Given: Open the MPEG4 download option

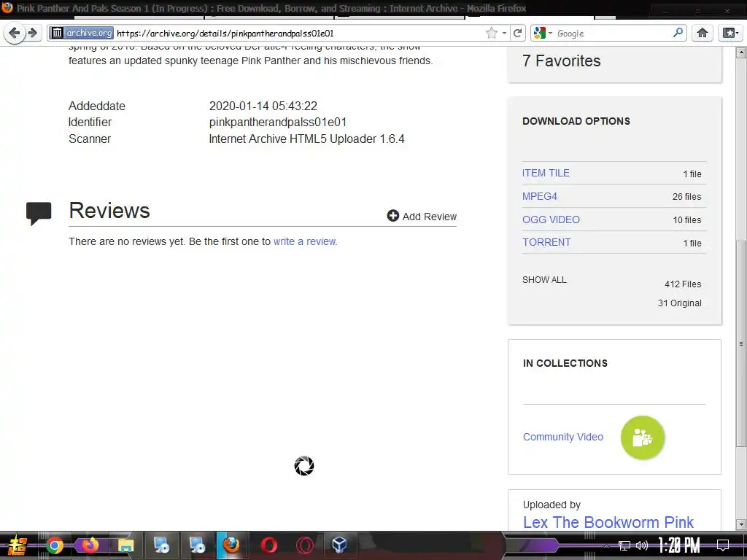Looking at the screenshot, I should click(539, 196).
